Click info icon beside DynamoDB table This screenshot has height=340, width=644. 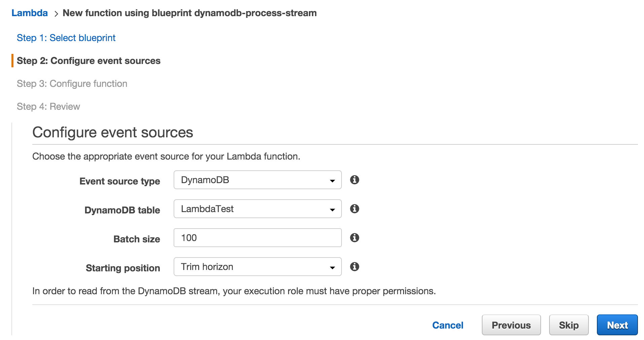coord(354,209)
